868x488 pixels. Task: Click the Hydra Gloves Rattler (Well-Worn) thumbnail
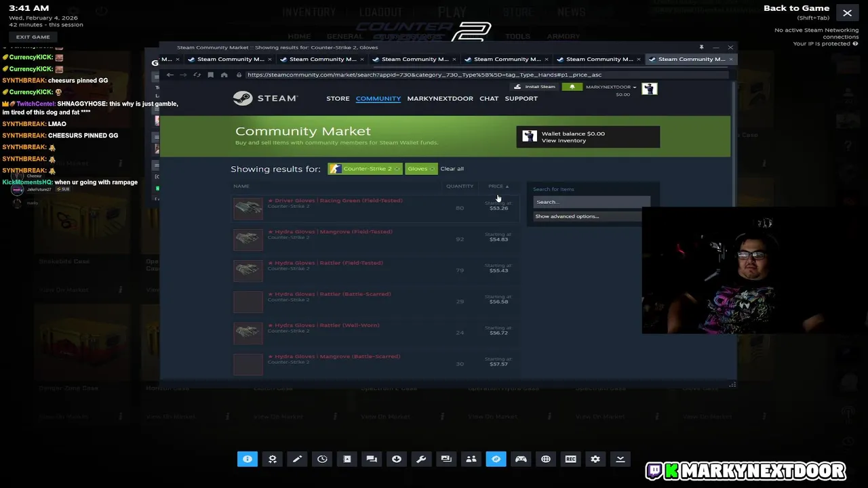click(248, 332)
